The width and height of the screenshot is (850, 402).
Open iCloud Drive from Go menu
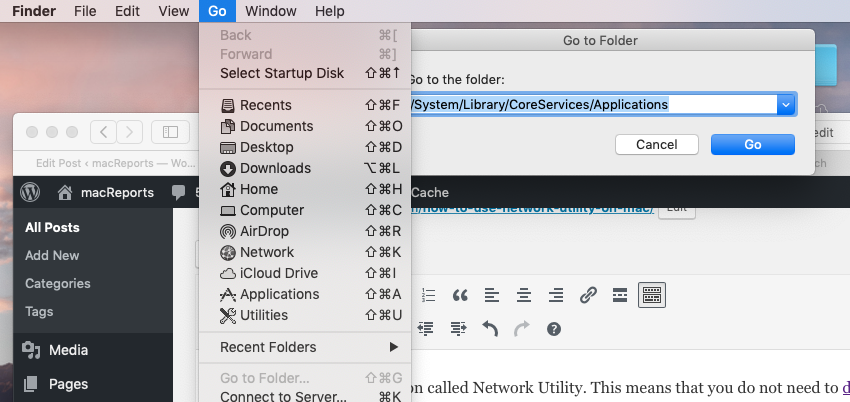(x=305, y=274)
